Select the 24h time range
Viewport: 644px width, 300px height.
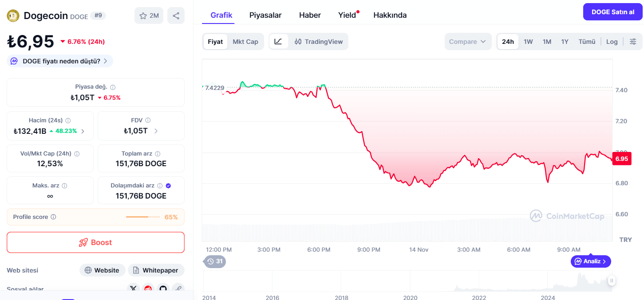(508, 42)
